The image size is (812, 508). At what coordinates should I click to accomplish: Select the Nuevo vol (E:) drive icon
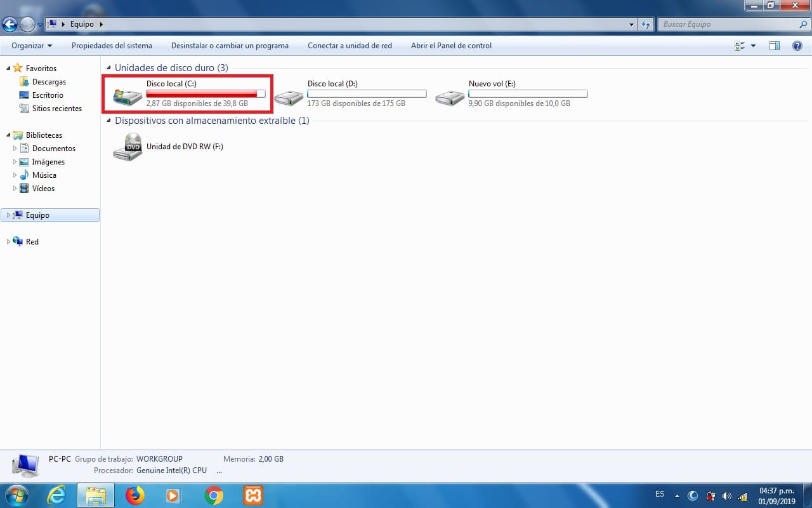[x=450, y=96]
